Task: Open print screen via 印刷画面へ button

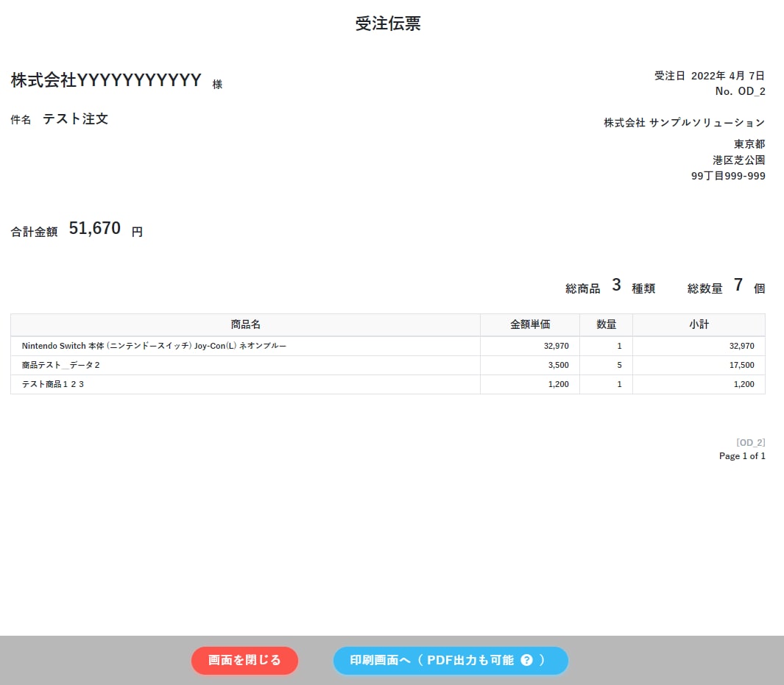Action: (451, 660)
